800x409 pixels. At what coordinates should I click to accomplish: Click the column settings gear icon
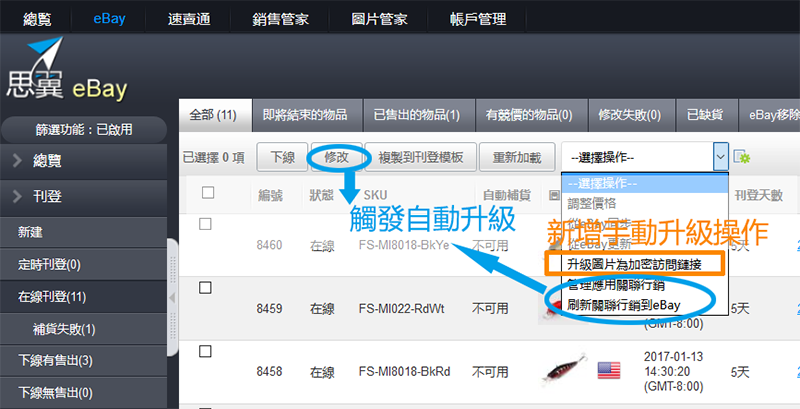coord(741,157)
